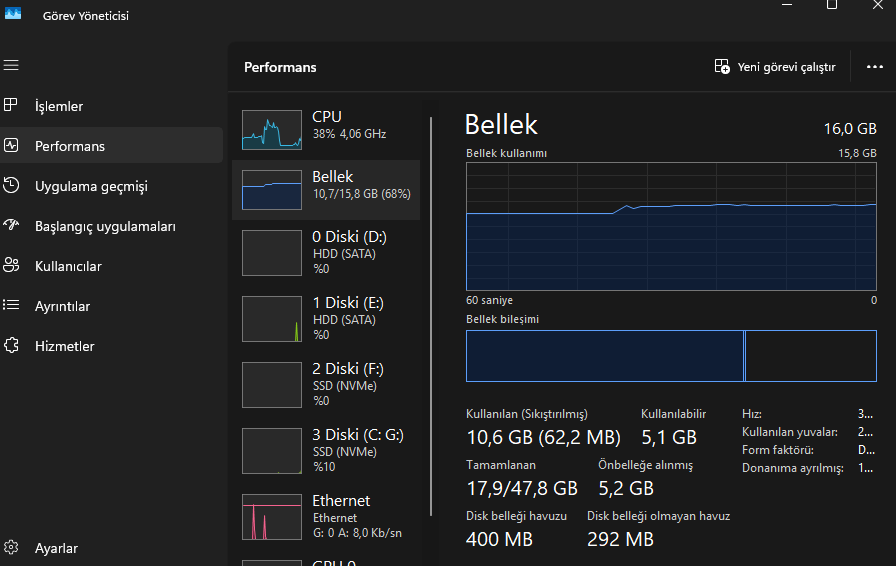Viewport: 896px width, 566px height.
Task: Click the Görev Yöneticisi window title
Action: 86,15
